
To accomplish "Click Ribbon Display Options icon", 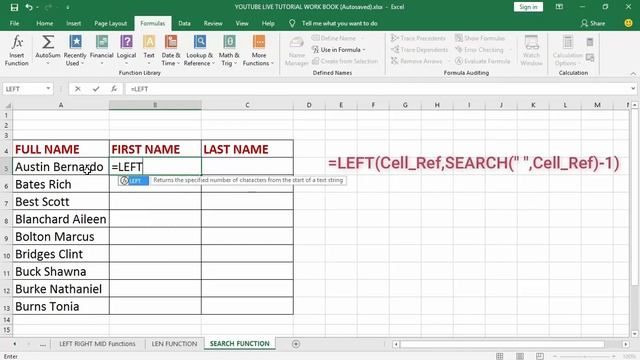I will 559,7.
